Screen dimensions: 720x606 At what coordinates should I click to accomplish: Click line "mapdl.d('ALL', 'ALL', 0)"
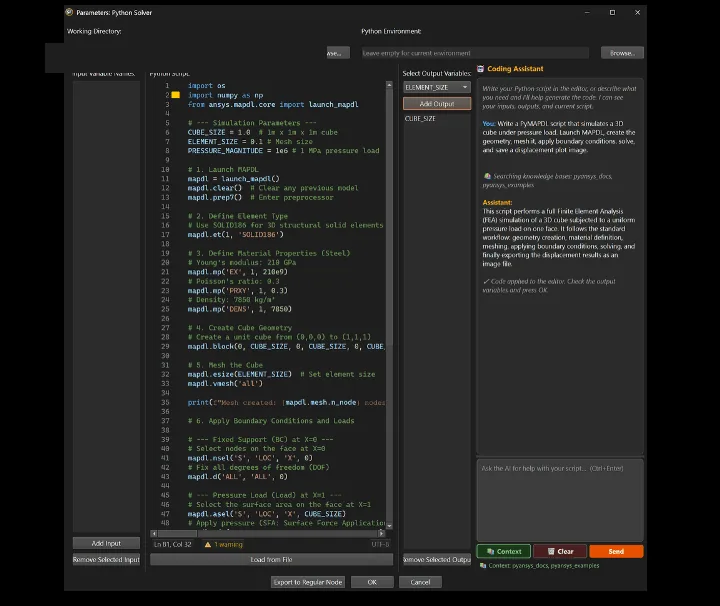tap(237, 477)
